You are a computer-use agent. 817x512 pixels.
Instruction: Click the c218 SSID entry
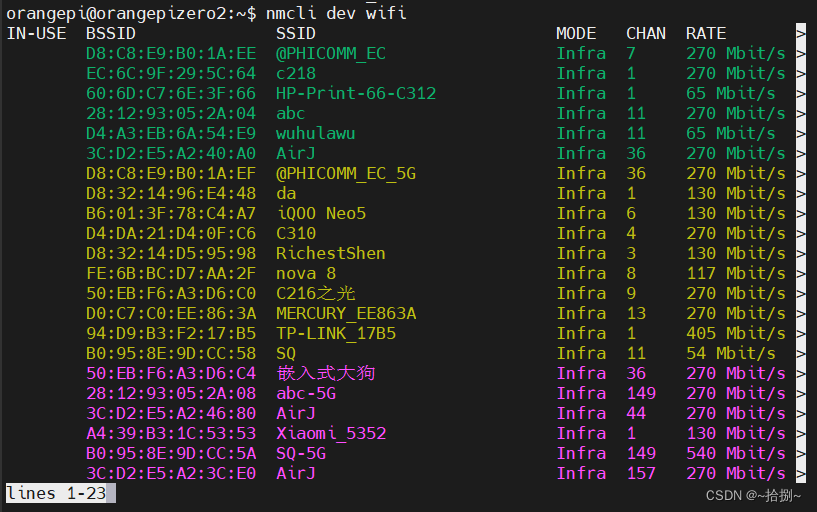pyautogui.click(x=295, y=73)
